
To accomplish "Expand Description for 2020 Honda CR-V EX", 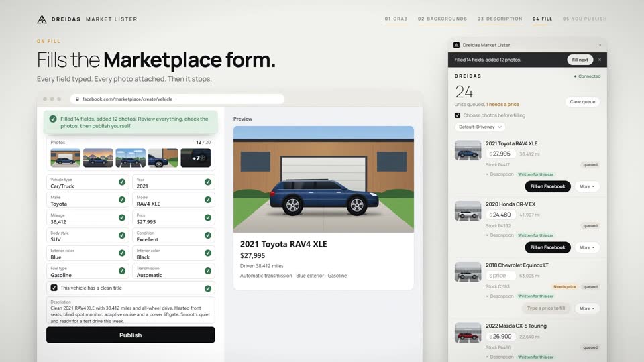I will coord(500,235).
